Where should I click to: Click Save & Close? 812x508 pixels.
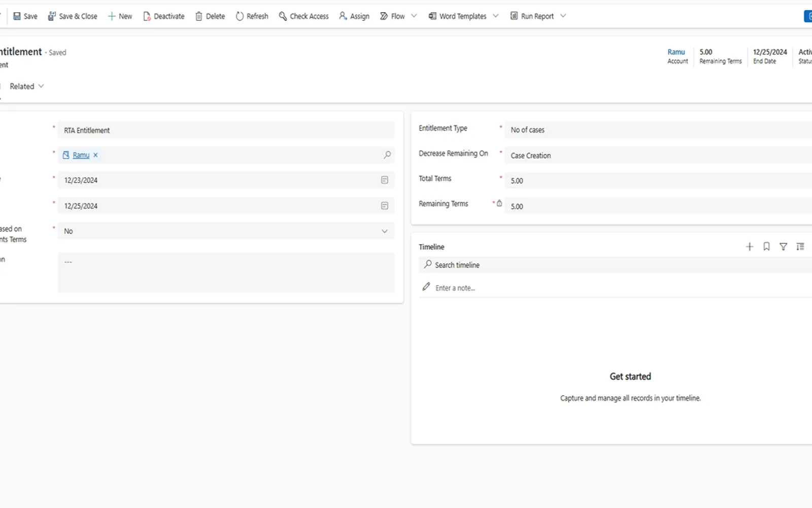click(73, 16)
